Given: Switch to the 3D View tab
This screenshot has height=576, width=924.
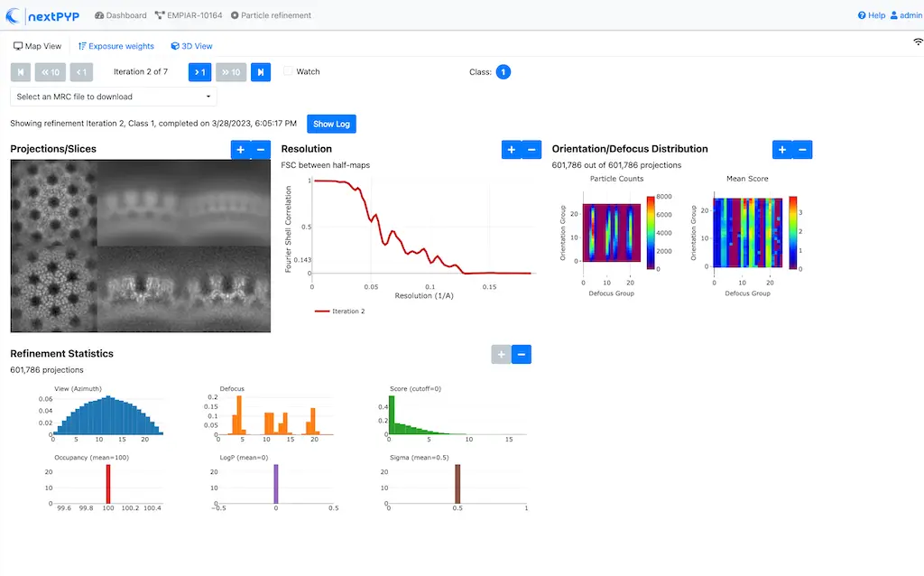Looking at the screenshot, I should coord(190,46).
